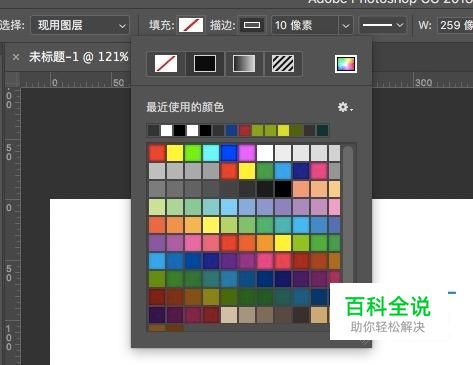Open the swatches gear settings menu

(345, 107)
